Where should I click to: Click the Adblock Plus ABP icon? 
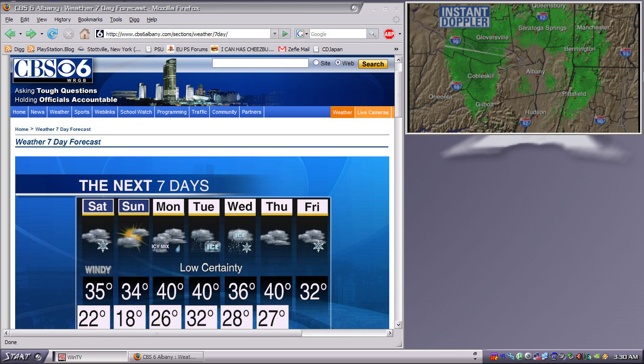click(x=389, y=34)
